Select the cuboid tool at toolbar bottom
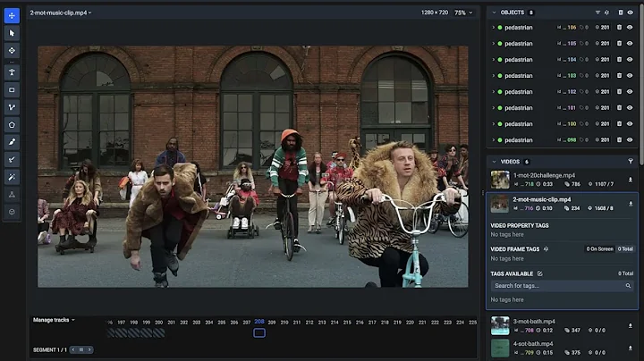This screenshot has height=361, width=644. [x=12, y=212]
